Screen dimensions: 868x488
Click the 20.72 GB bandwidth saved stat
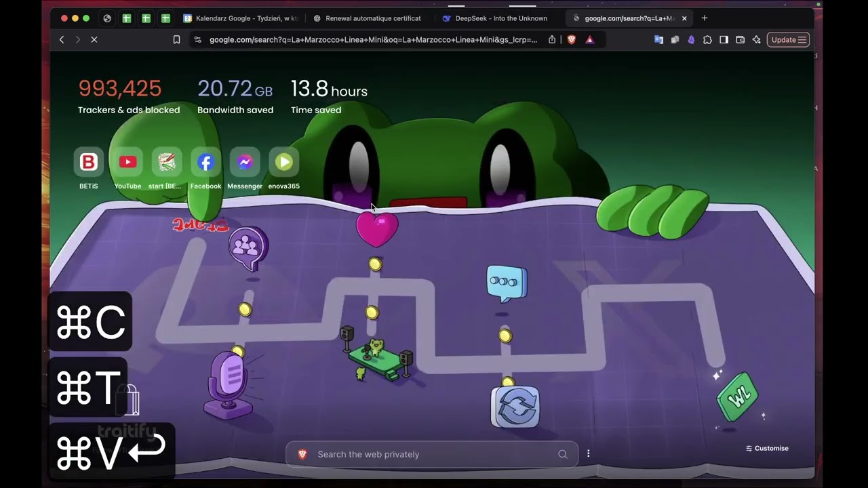235,96
